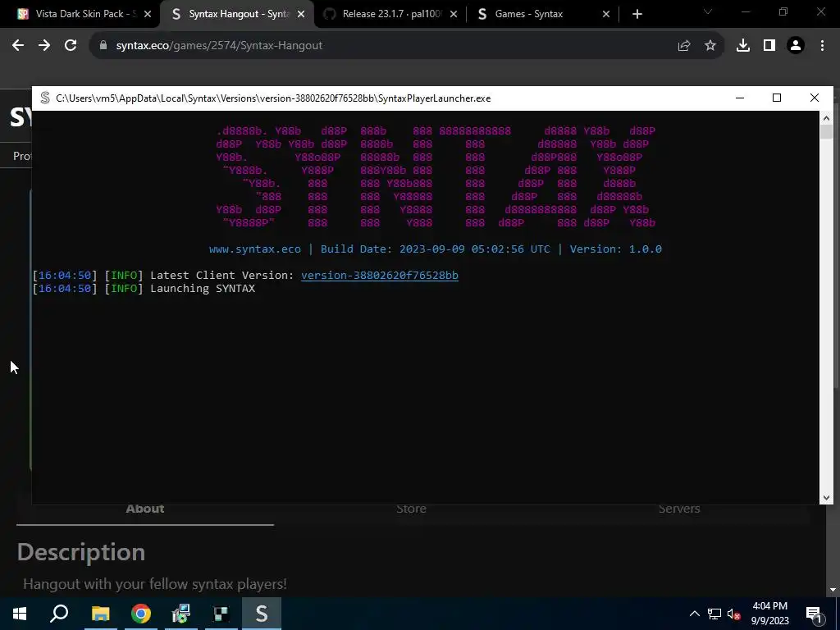Open File Explorer from taskbar

[100, 614]
